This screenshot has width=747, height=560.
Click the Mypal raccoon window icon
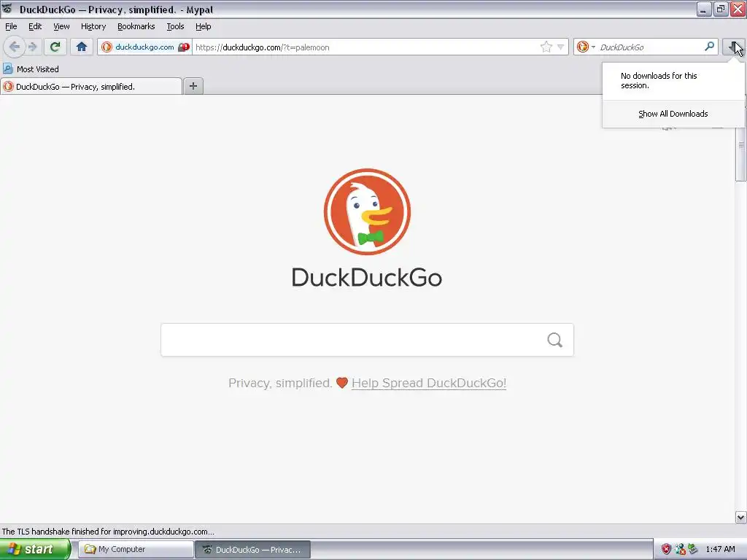point(7,9)
